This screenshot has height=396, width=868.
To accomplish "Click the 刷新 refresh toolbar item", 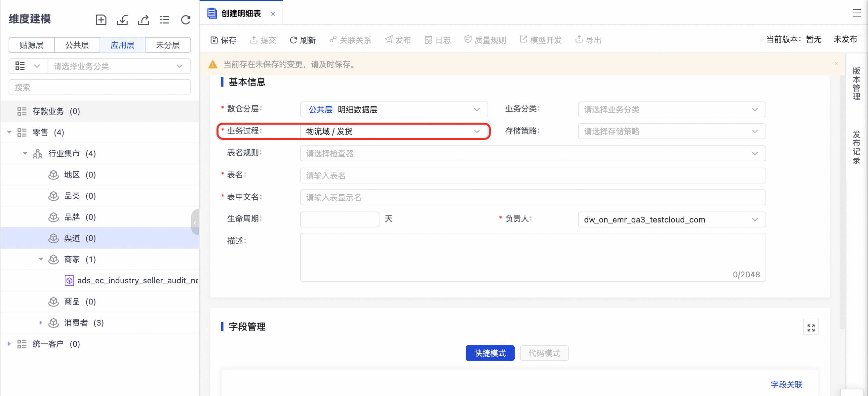I will click(302, 40).
